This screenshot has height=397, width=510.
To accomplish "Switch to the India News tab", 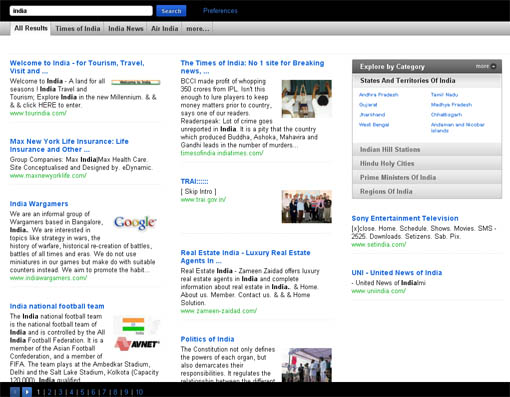I will 126,29.
